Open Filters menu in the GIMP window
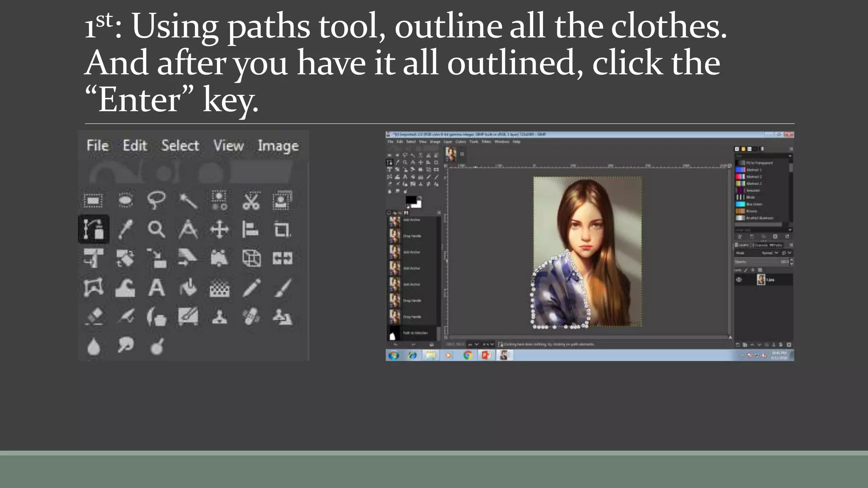 click(x=486, y=141)
